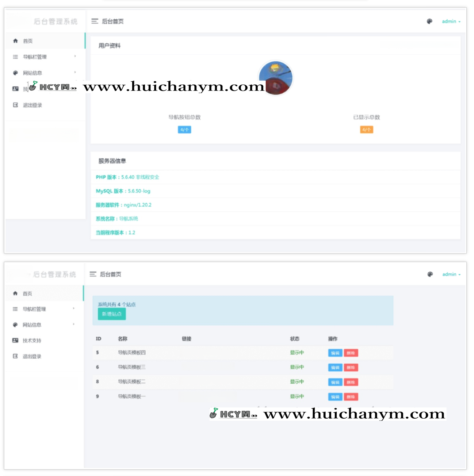Click the list icon next to 导航栏管理 in the user profile sidebar
474x476 pixels.
click(15, 57)
